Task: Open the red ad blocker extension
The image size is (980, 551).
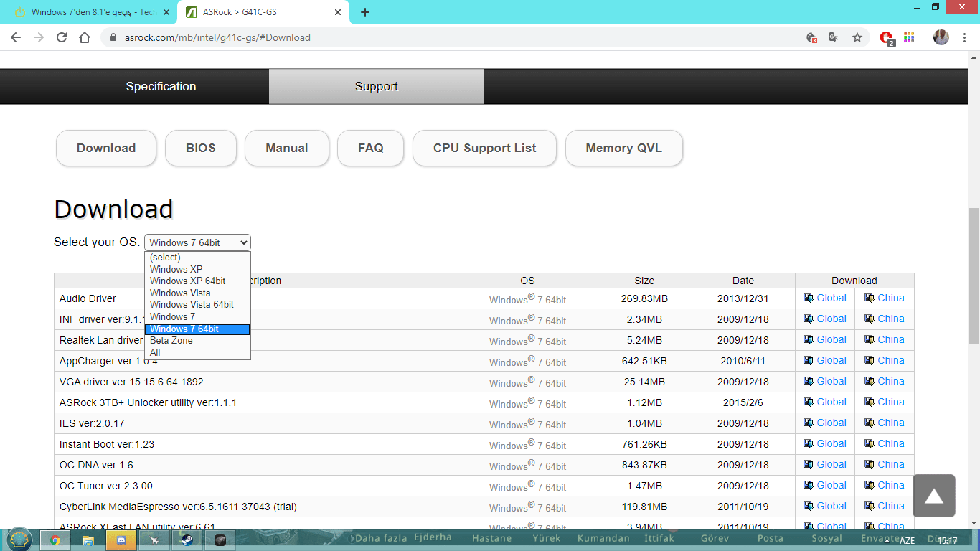Action: click(x=887, y=38)
